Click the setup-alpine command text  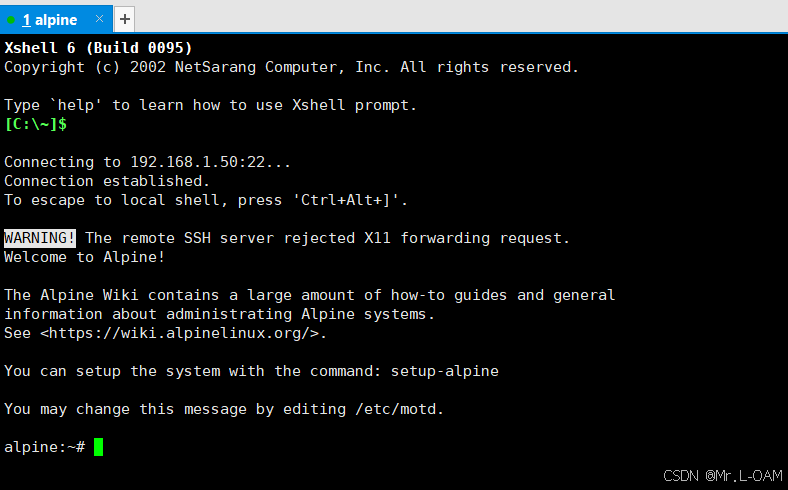coord(445,371)
